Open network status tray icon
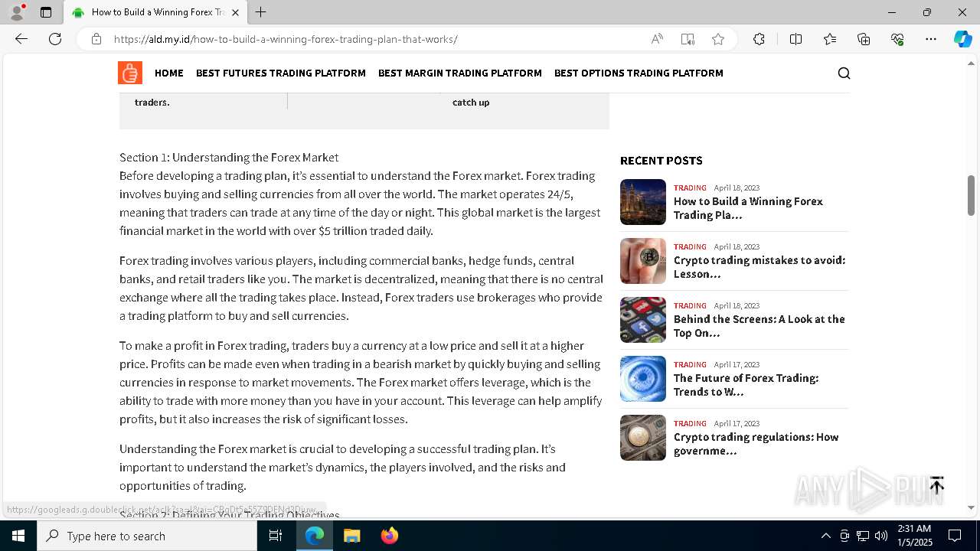The height and width of the screenshot is (551, 980). click(x=863, y=536)
